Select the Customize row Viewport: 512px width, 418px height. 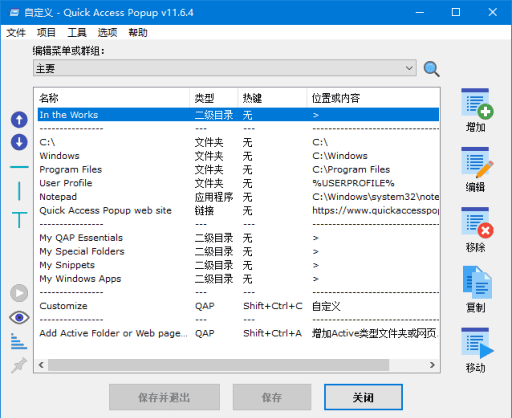click(238, 306)
